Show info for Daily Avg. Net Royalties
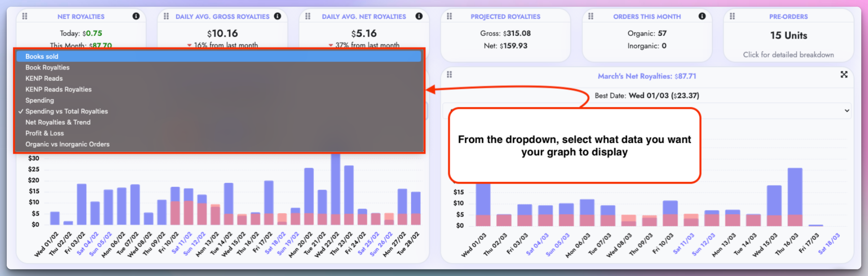The image size is (868, 276). [x=419, y=16]
